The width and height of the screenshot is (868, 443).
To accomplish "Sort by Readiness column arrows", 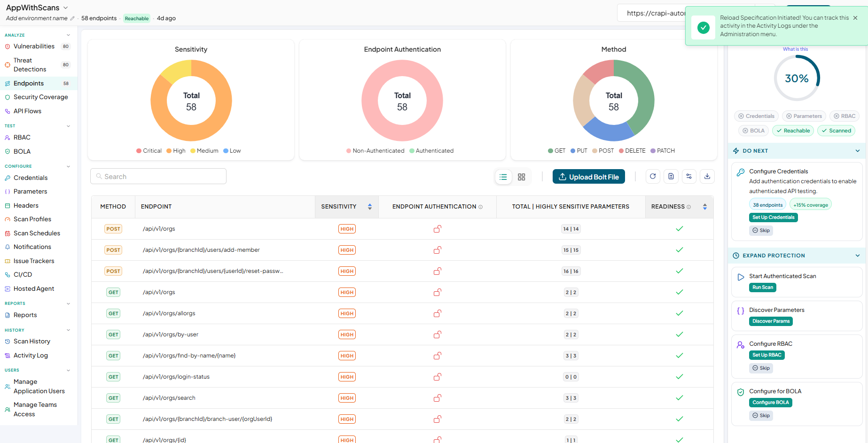I will click(705, 207).
